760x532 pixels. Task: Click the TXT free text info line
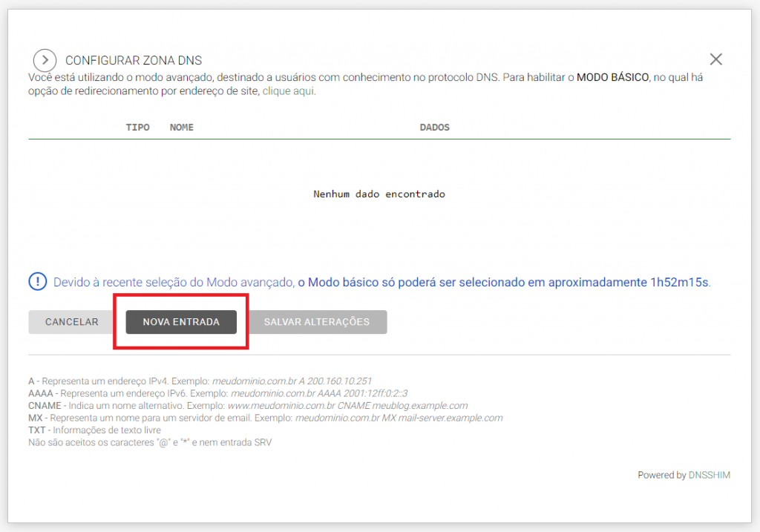tap(96, 430)
